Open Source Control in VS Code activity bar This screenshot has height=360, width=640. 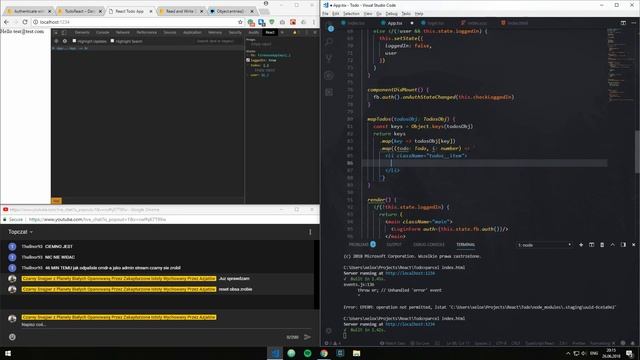pyautogui.click(x=329, y=58)
